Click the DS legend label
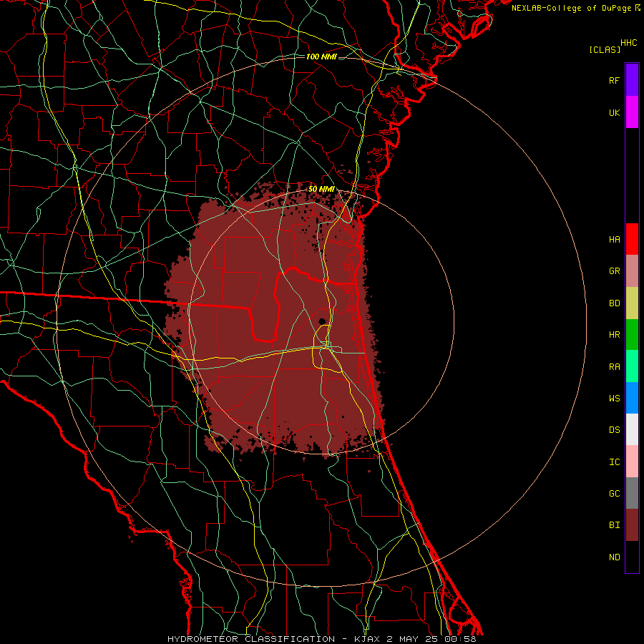Screen dimensions: 644x644 [614, 429]
